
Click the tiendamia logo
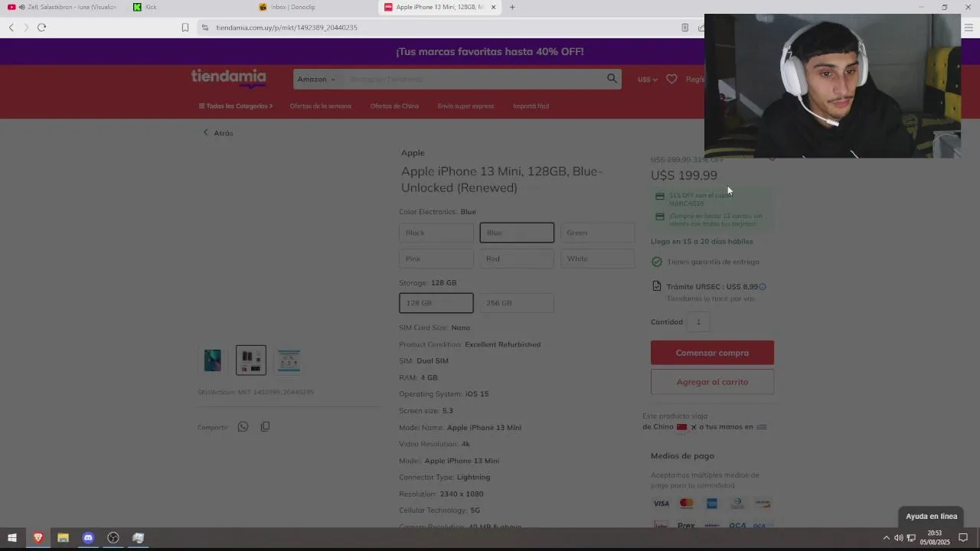click(x=228, y=78)
